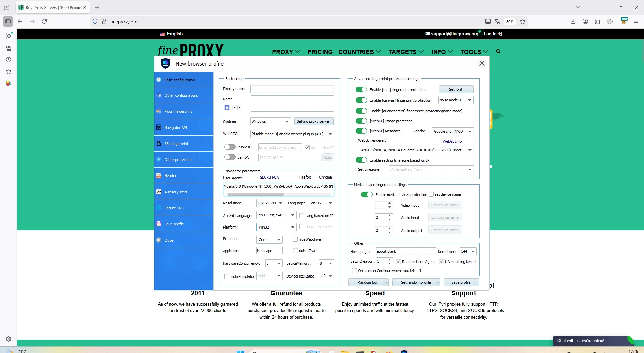This screenshot has width=644, height=353.
Task: Increase the Video input count
Action: pyautogui.click(x=390, y=203)
